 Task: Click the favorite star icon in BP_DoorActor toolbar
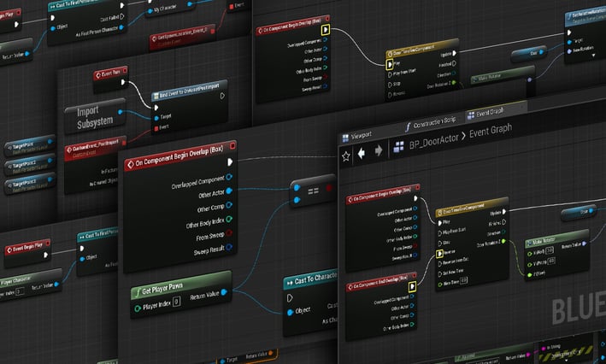click(x=346, y=156)
